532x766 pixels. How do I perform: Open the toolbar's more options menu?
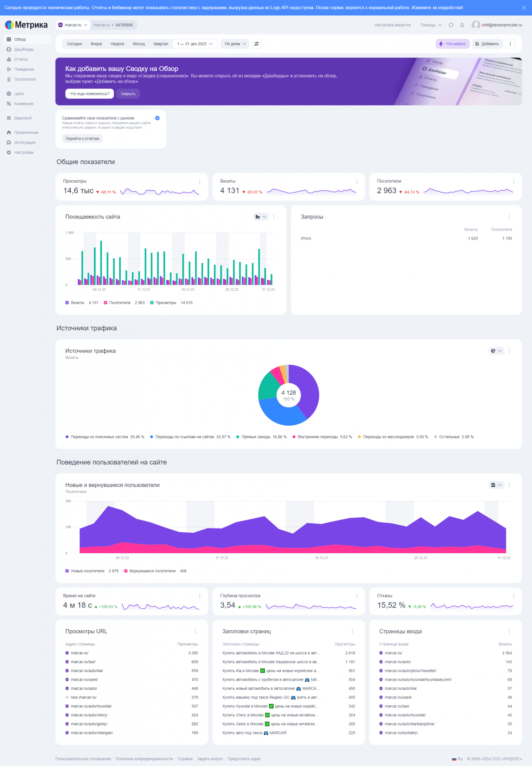click(510, 44)
